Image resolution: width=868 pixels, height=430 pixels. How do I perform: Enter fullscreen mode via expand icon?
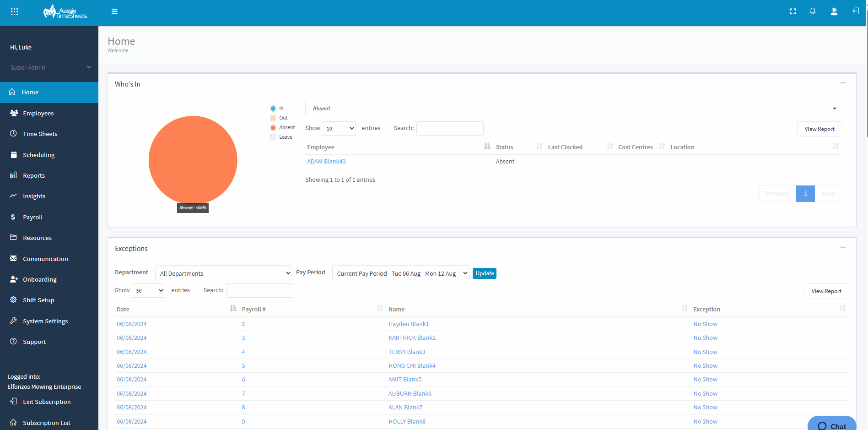click(793, 11)
